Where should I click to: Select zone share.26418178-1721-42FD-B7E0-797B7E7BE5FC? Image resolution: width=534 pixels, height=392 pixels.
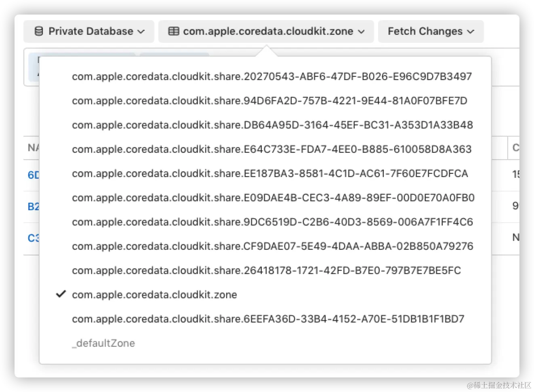tap(266, 270)
